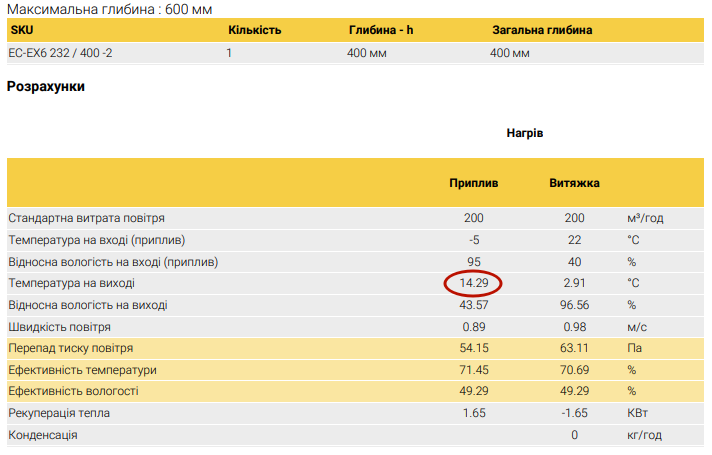Select the exhaust outlet temperature value 2.91
The image size is (712, 455).
574,283
